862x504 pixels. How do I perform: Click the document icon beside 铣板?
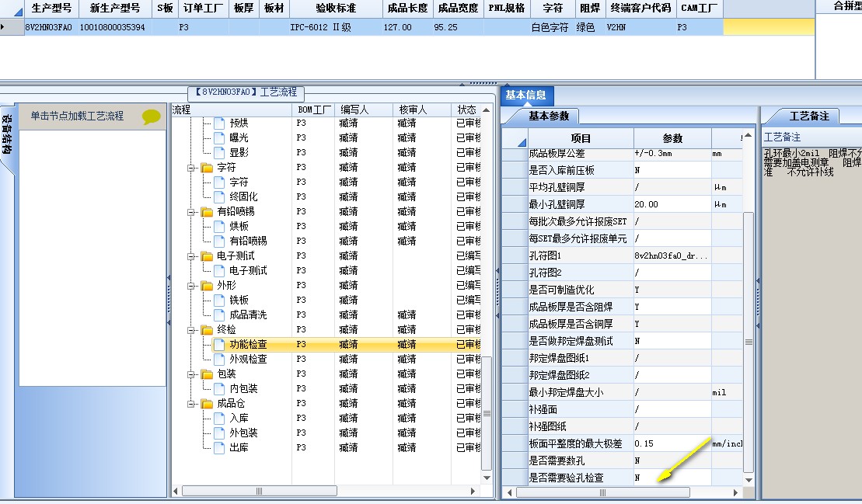point(219,301)
